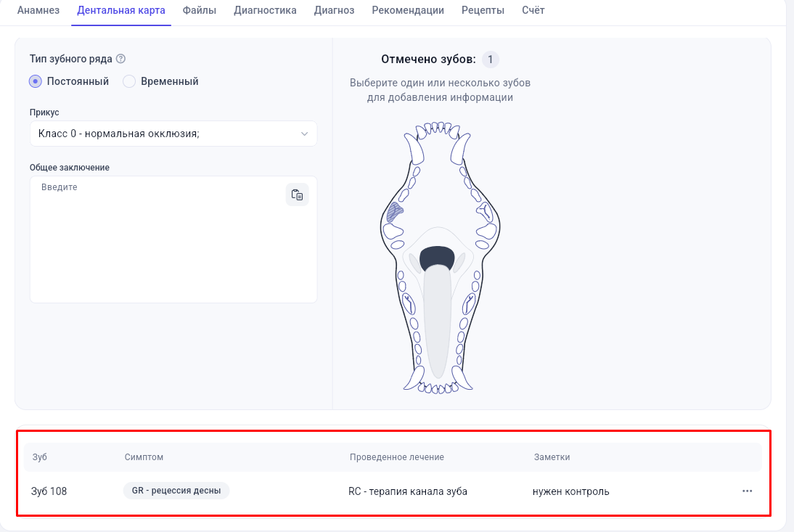794x532 pixels.
Task: Click the Симптом column header
Action: point(144,457)
